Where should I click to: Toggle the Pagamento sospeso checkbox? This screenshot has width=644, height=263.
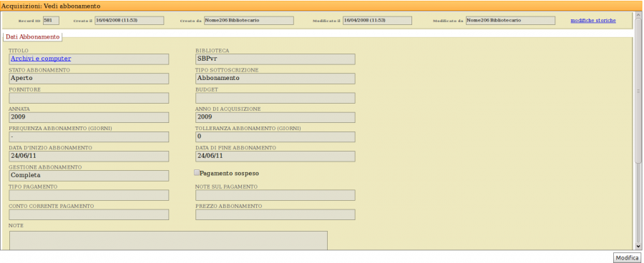(x=197, y=173)
